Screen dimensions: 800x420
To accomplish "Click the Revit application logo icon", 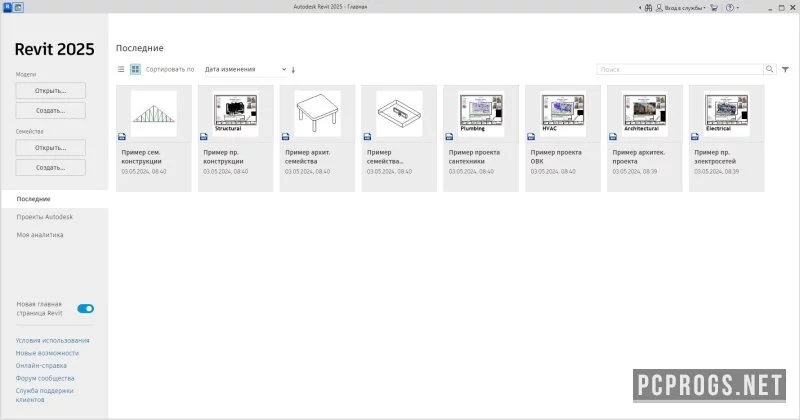I will [7, 7].
